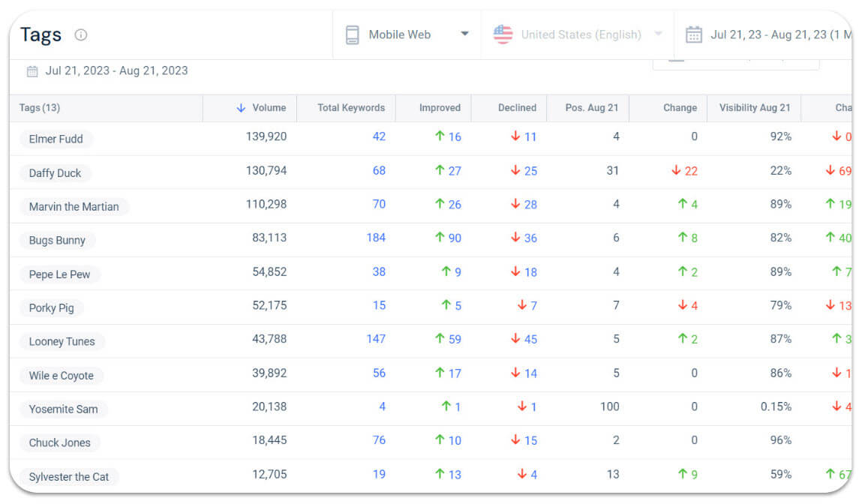Open the Bugs Bunny tag

57,240
